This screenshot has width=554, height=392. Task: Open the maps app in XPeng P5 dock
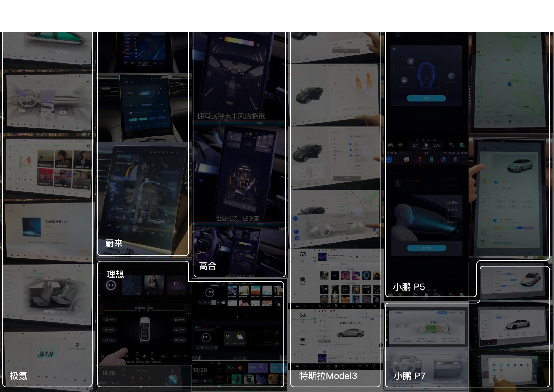407,160
